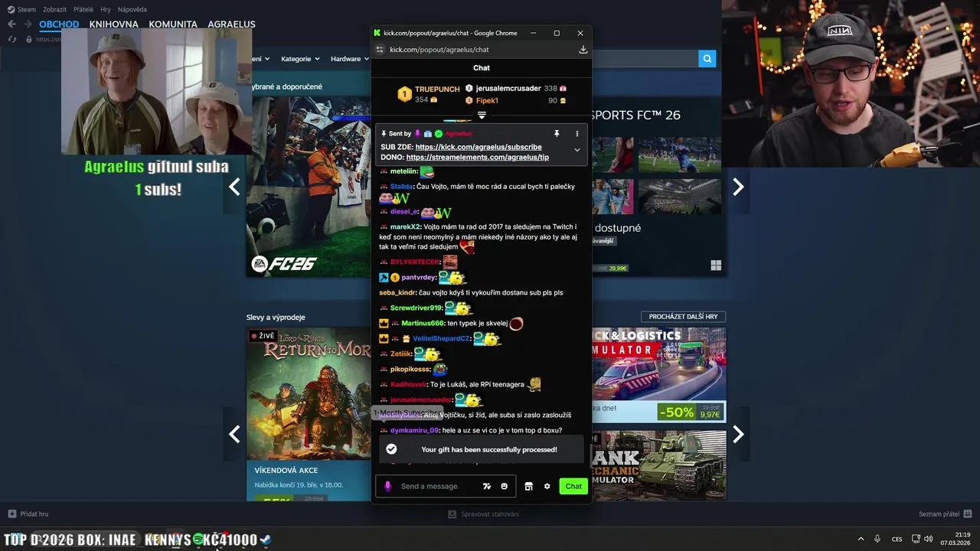Open Kategorie dropdown in Steam store
980x551 pixels.
299,59
